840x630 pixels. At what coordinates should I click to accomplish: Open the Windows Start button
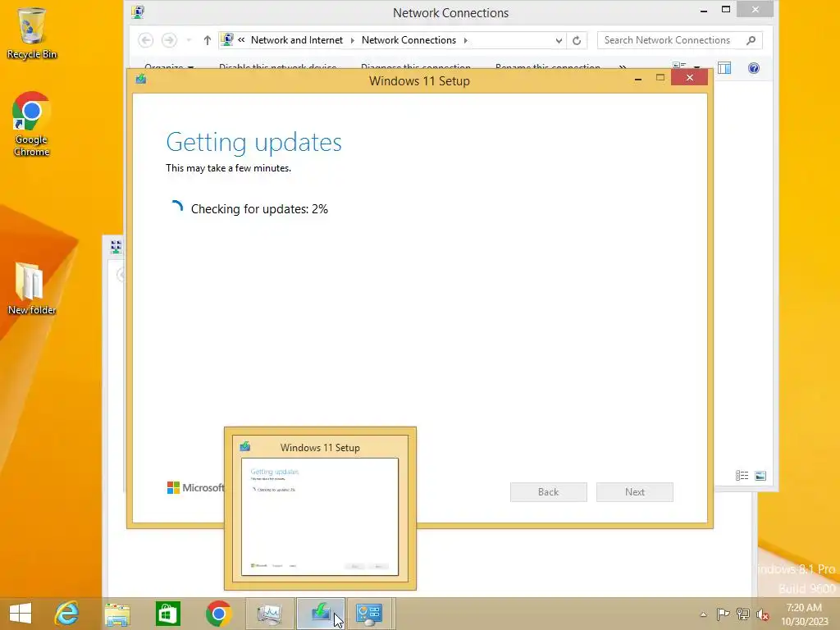[21, 614]
